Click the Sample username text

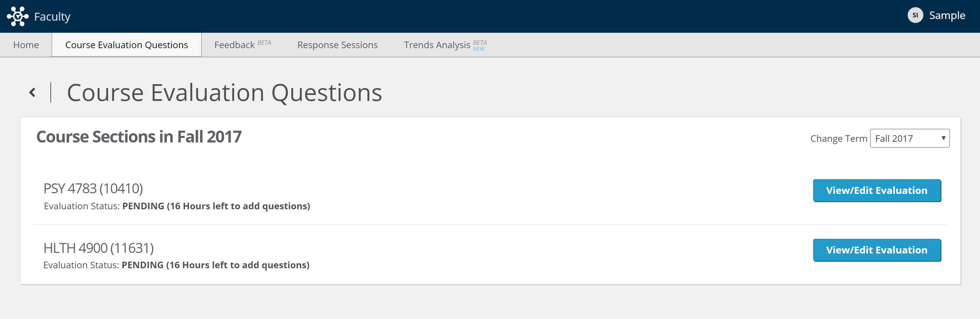pos(947,15)
